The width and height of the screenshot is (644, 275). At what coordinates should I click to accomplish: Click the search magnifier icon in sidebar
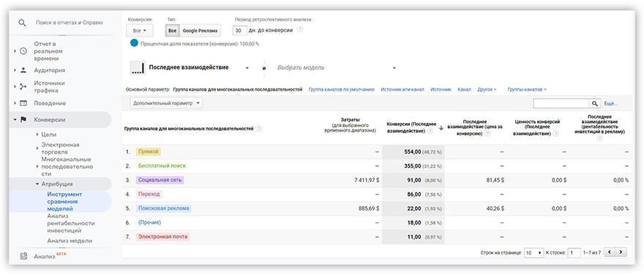coord(22,23)
